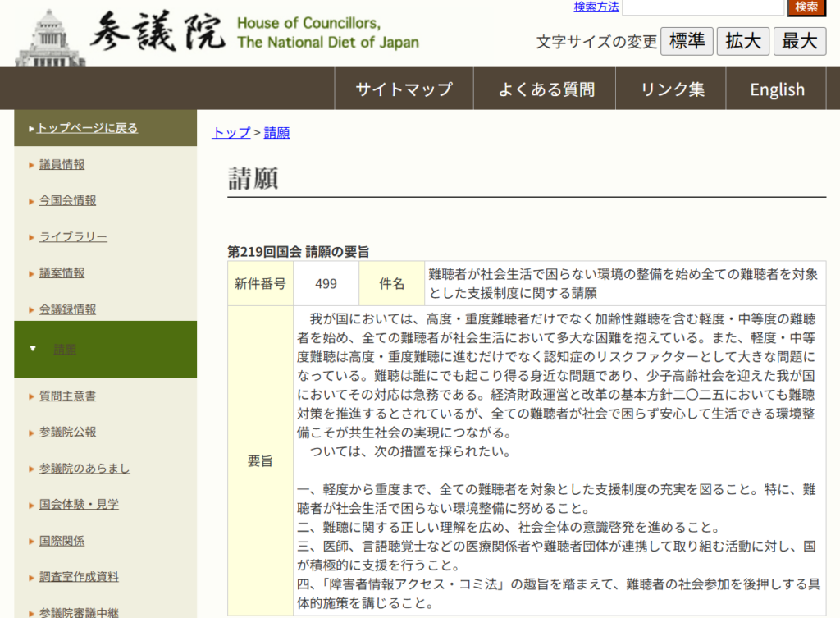This screenshot has width=840, height=618.
Task: Open 質問主意書 in the sidebar
Action: click(x=67, y=396)
